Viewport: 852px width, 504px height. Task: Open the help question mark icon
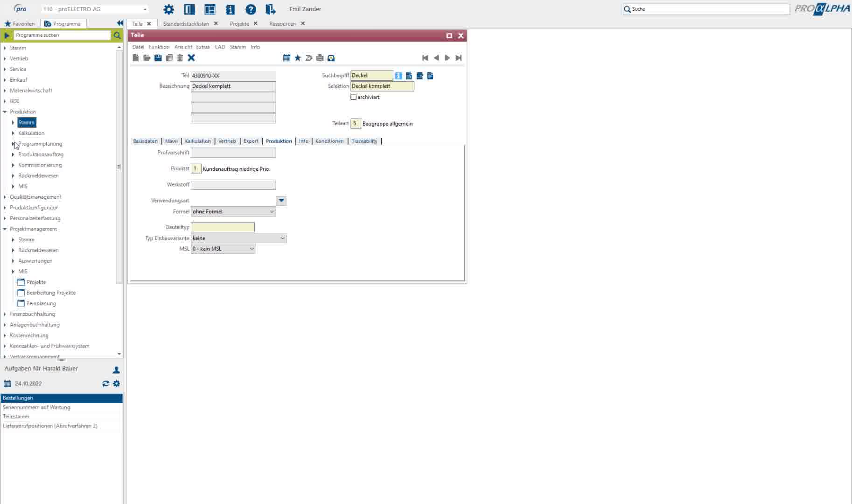pos(251,9)
